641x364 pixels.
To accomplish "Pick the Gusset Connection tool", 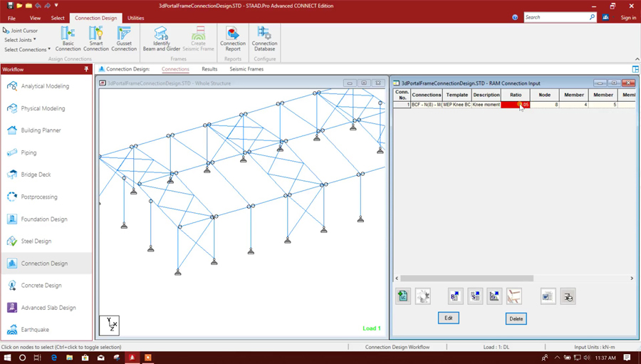I will (x=124, y=39).
